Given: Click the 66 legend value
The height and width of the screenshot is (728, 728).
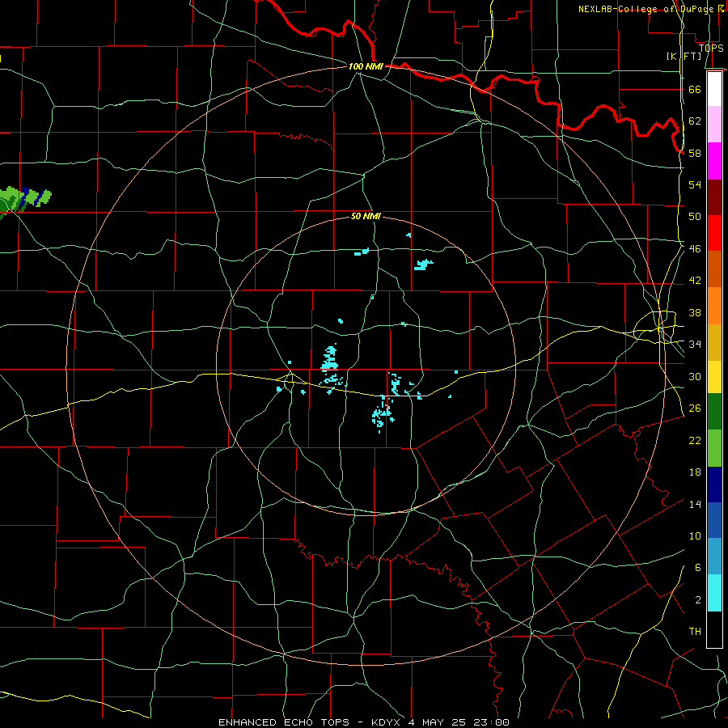Looking at the screenshot, I should (695, 89).
